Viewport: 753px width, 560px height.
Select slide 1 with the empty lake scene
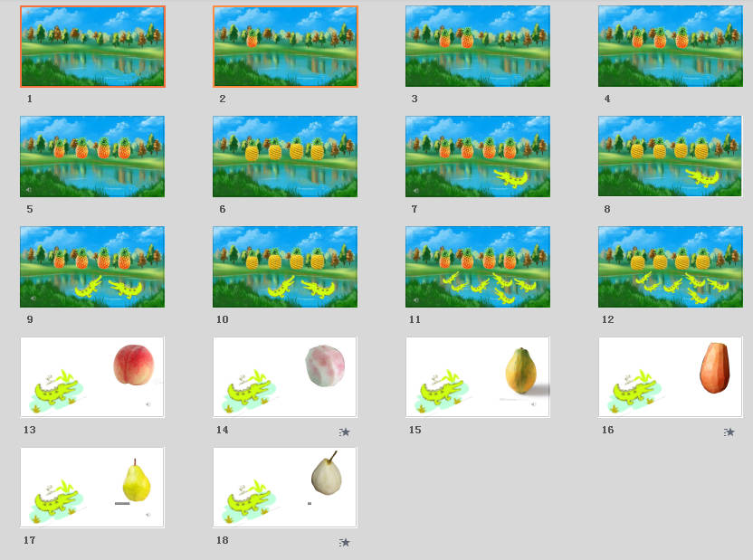92,46
